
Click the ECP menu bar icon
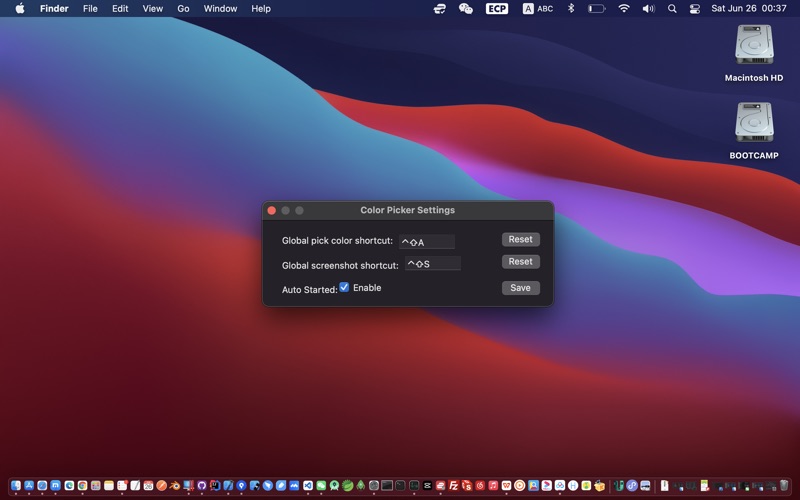[x=497, y=9]
